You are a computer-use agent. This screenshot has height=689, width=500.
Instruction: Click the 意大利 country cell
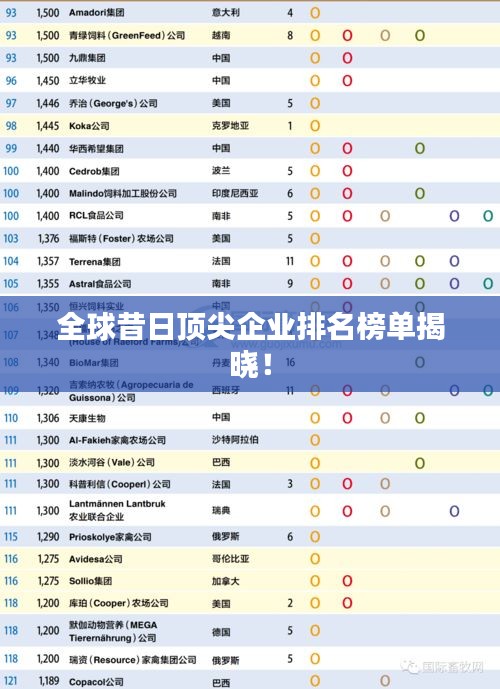click(x=226, y=13)
